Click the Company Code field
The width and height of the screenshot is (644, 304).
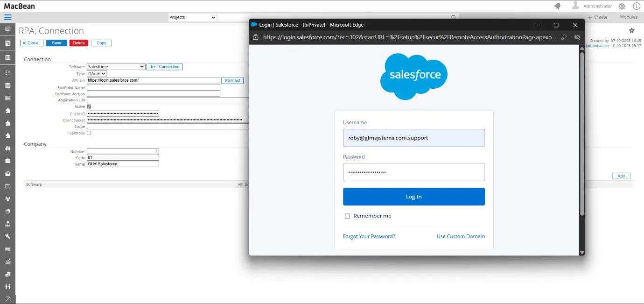pos(123,158)
